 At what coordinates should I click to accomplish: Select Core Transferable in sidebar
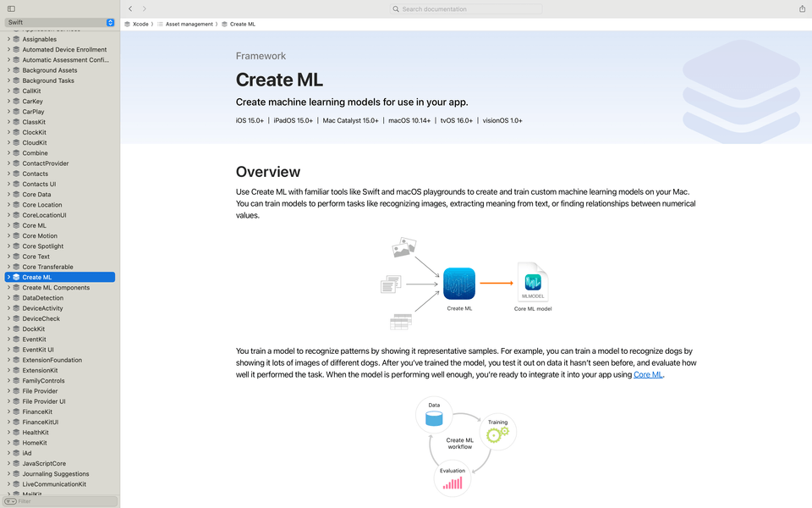click(47, 268)
